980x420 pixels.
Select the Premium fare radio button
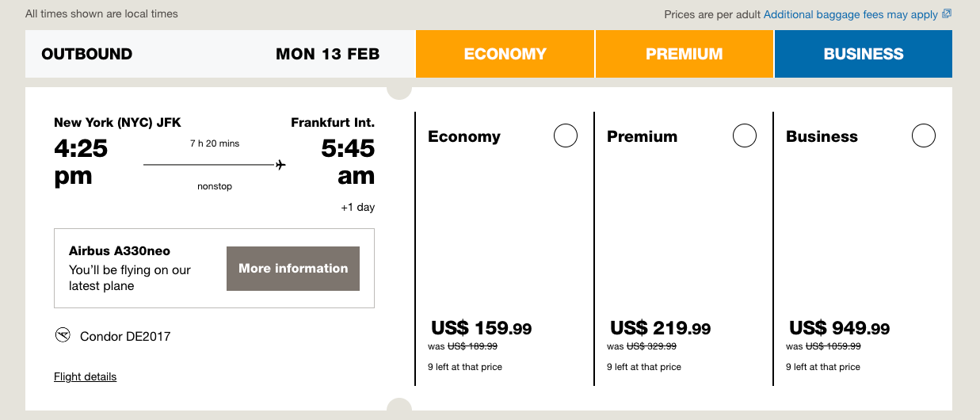[x=745, y=136]
